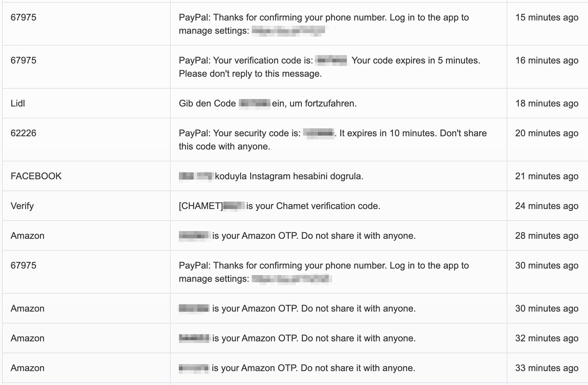Click the blurred PayPal security code

click(319, 134)
